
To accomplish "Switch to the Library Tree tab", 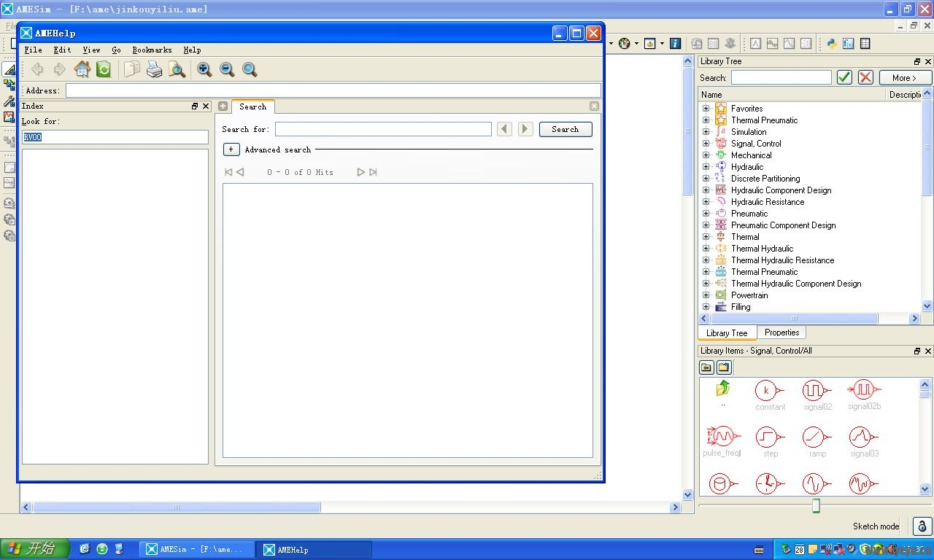I will point(727,333).
